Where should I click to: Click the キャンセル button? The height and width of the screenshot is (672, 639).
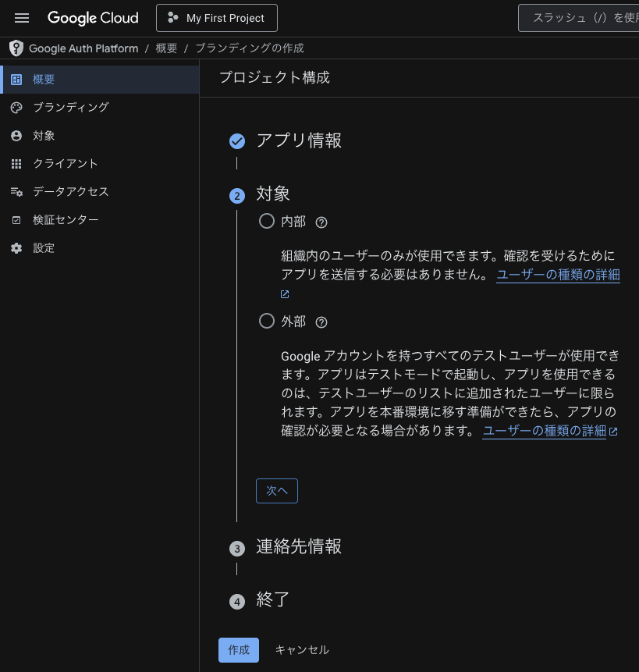[x=302, y=650]
